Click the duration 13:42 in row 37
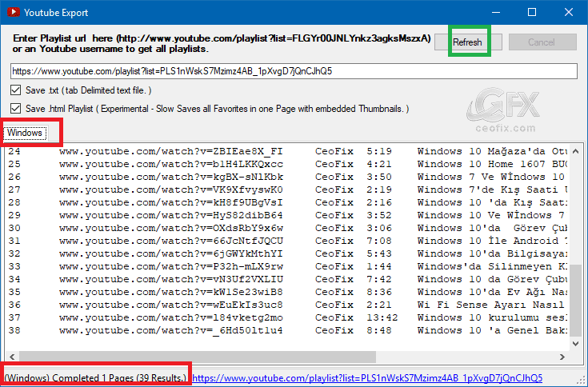Viewport: 588px width, 387px height. (382, 317)
